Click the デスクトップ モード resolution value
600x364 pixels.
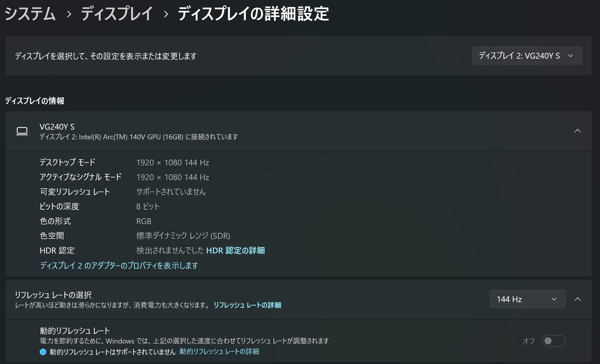tap(172, 162)
